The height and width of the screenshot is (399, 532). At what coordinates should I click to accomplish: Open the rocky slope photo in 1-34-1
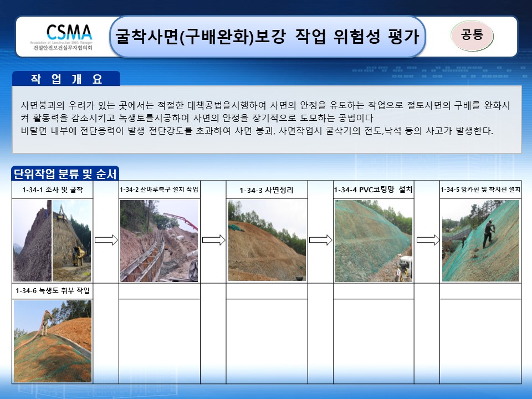[x=32, y=241]
